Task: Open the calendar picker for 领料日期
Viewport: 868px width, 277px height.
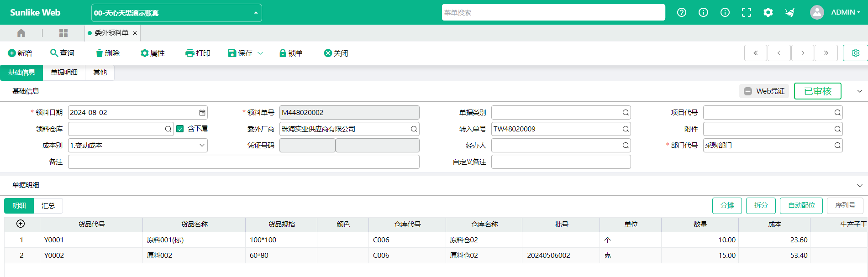Action: [x=202, y=113]
